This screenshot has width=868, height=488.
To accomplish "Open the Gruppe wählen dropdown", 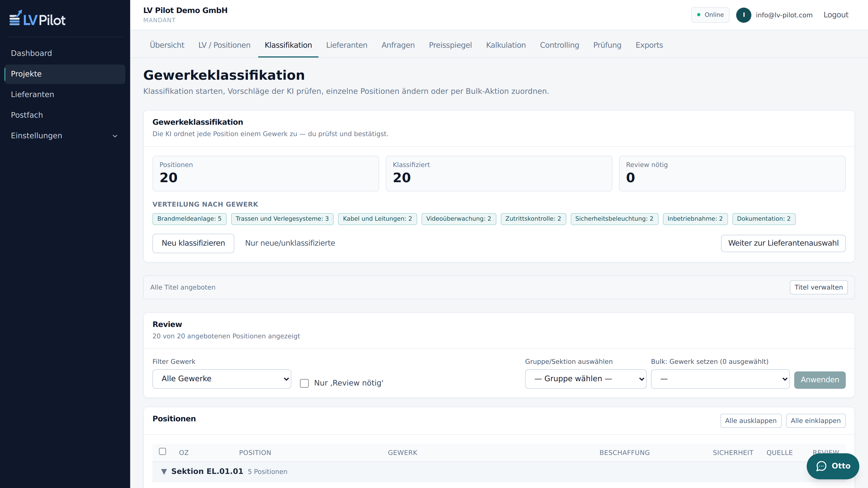I will (x=586, y=379).
